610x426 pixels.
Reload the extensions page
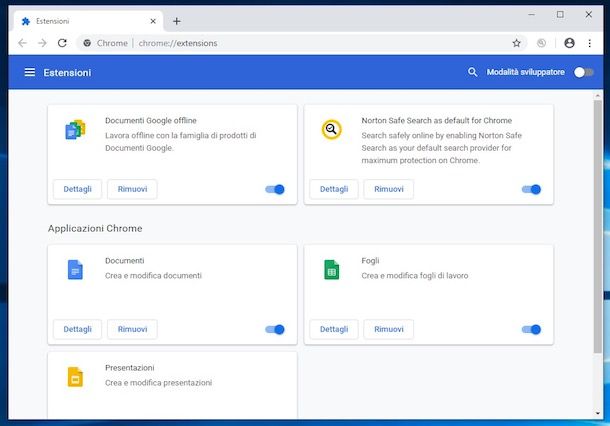(62, 43)
